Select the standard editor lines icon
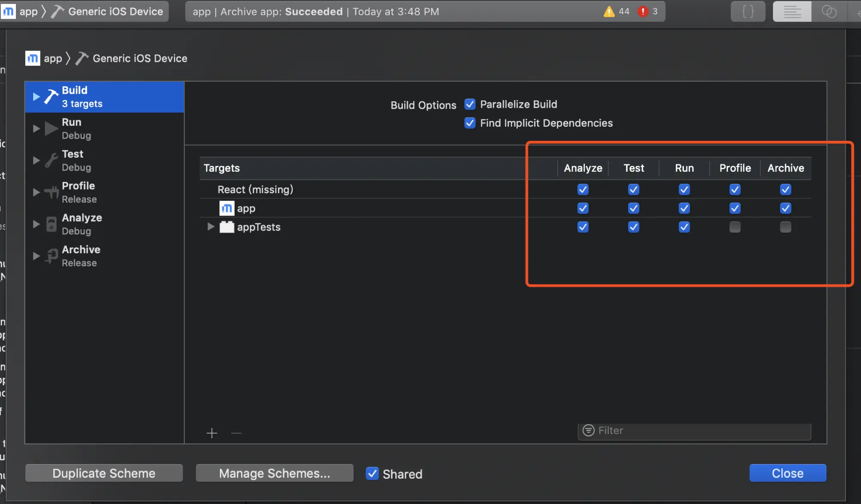 click(x=792, y=12)
